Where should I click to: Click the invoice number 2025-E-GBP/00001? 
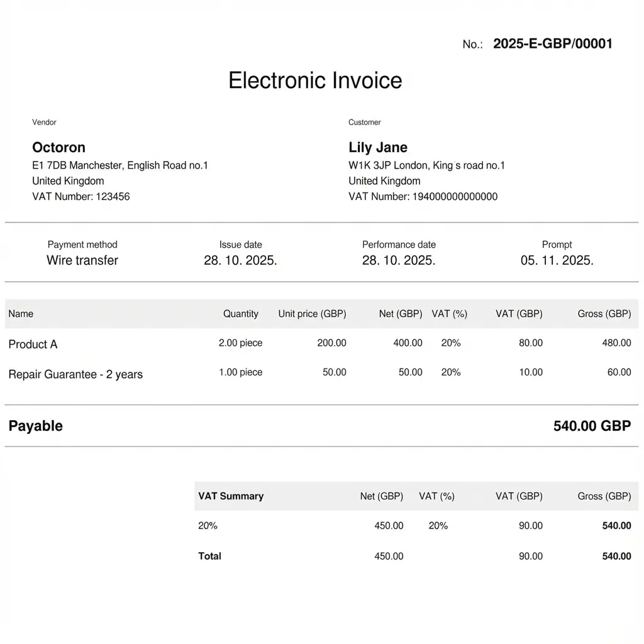coord(552,43)
